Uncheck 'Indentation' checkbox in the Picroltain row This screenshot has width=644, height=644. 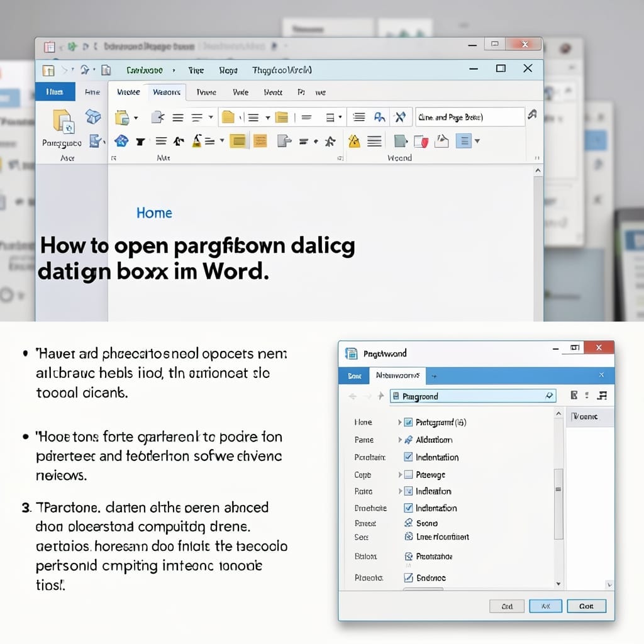click(408, 457)
